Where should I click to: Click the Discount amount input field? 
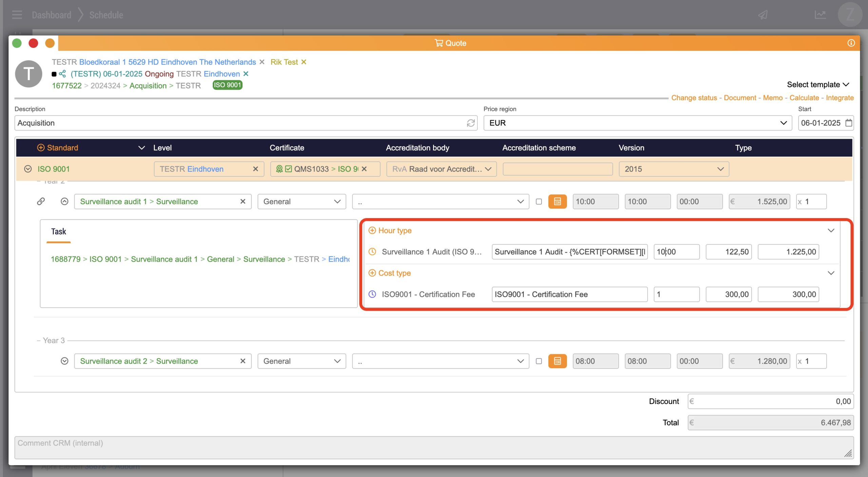tap(770, 401)
